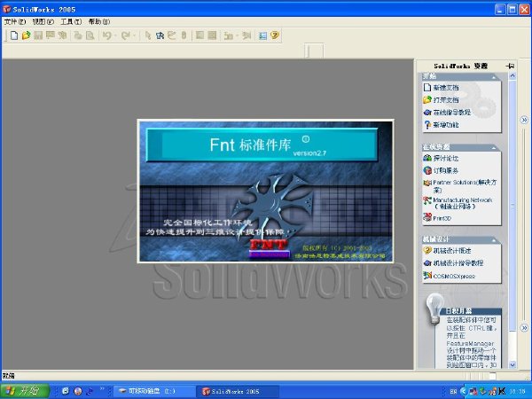Expand the quick launch chevron on taskbar
The width and height of the screenshot is (532, 399).
101,389
